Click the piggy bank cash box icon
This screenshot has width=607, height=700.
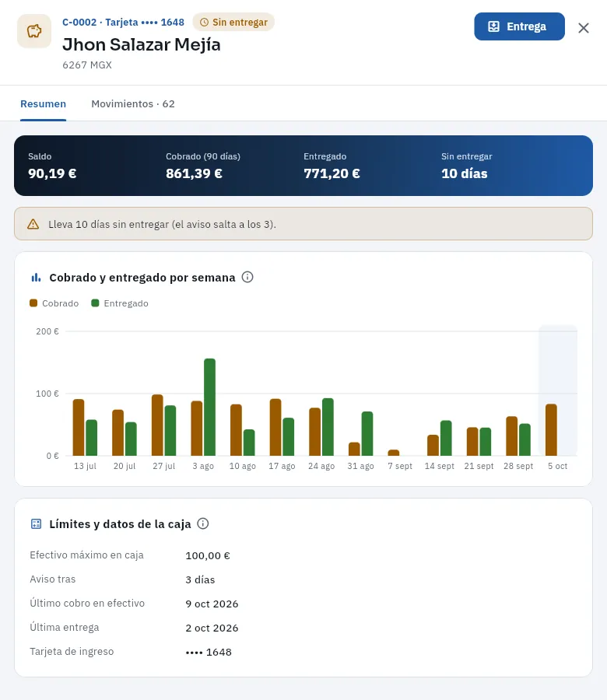click(x=34, y=31)
